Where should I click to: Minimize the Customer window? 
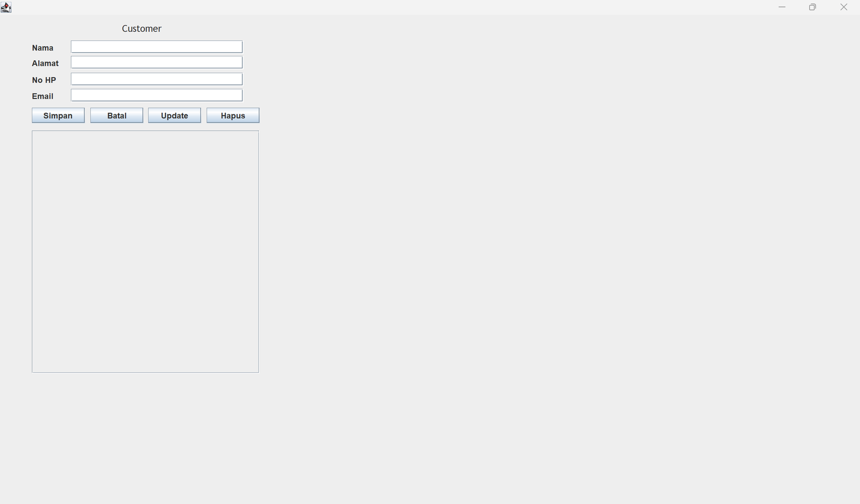tap(782, 7)
